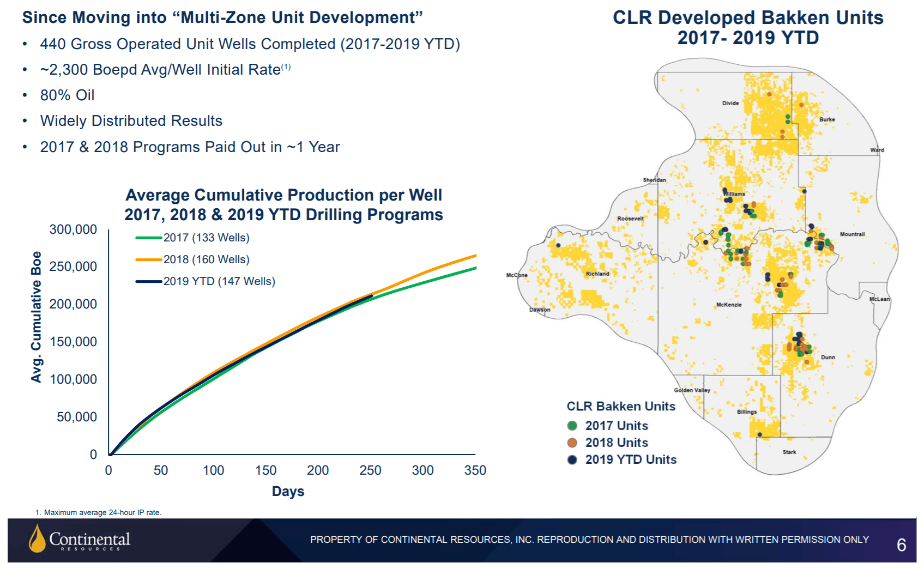Click the green 2017 Units legend dot

pos(572,426)
